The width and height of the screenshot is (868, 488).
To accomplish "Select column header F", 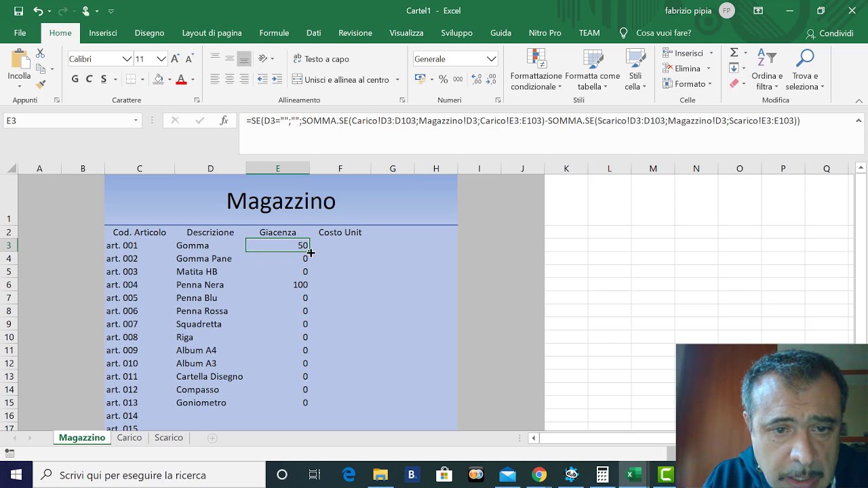I will [x=340, y=169].
